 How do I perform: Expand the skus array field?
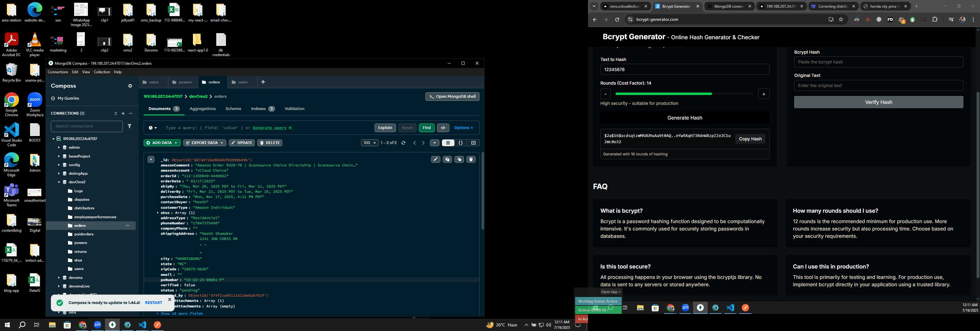click(157, 213)
